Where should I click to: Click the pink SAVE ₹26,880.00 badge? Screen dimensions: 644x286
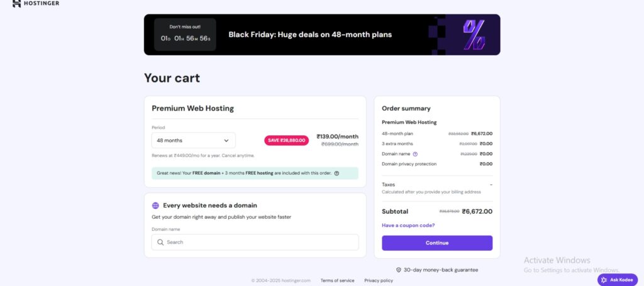(x=286, y=140)
